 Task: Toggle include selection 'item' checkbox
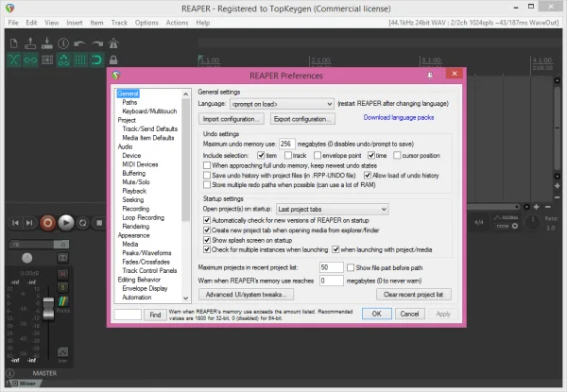tap(261, 155)
